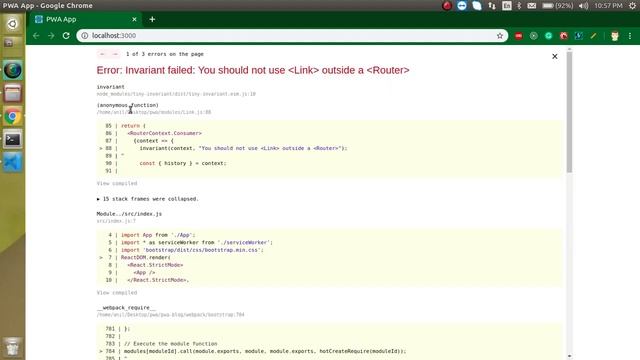Open the Chrome profile avatar

[x=615, y=36]
